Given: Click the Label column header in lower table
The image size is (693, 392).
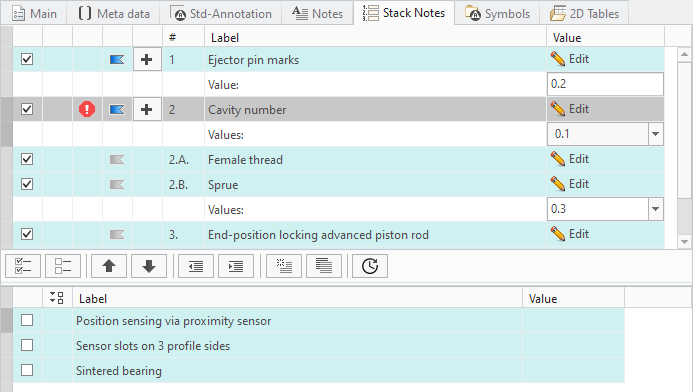Looking at the screenshot, I should (x=297, y=298).
